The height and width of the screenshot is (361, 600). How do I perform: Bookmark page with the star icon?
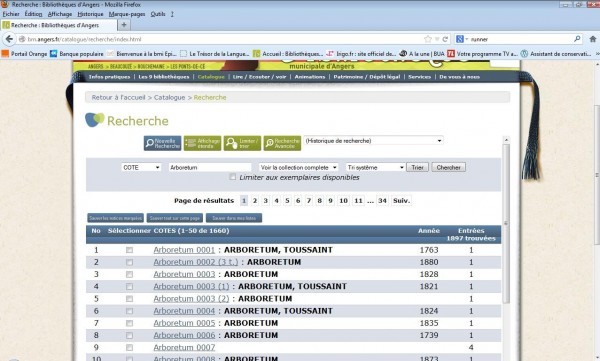428,39
